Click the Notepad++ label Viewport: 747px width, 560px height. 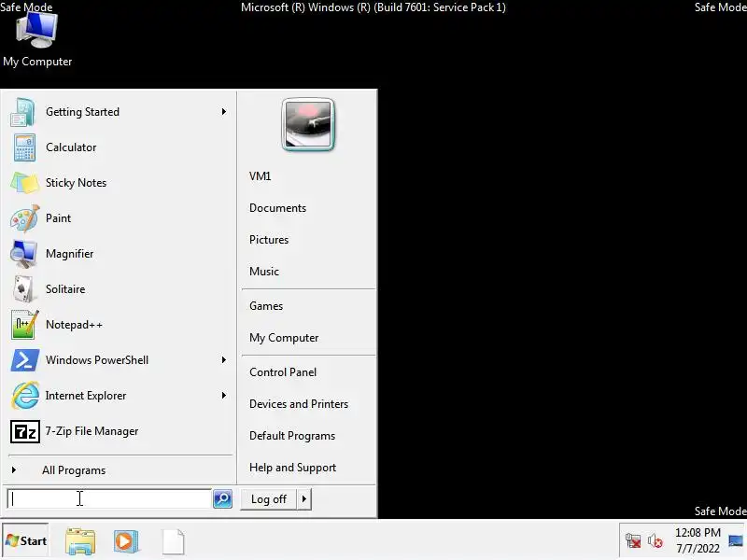click(74, 325)
